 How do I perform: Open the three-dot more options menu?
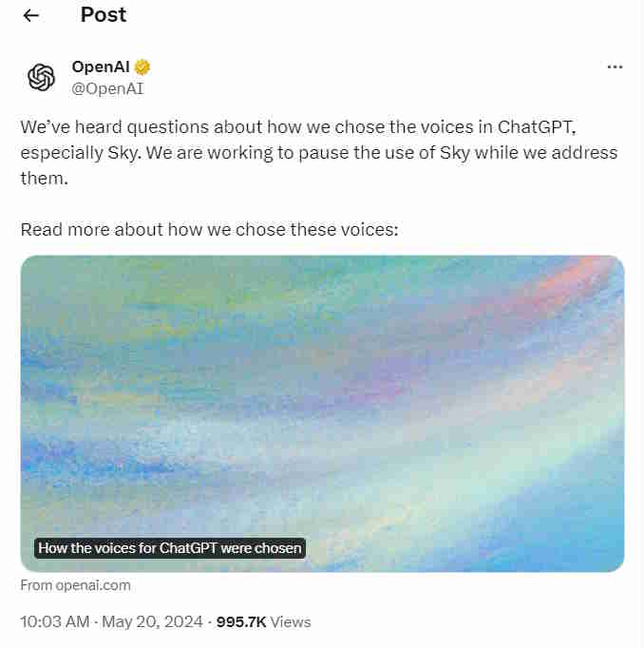615,67
